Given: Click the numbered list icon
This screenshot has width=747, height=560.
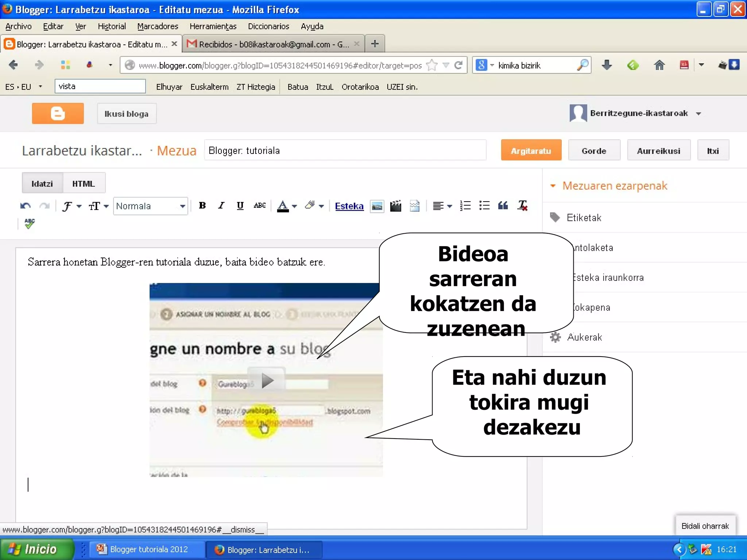Looking at the screenshot, I should click(x=465, y=206).
